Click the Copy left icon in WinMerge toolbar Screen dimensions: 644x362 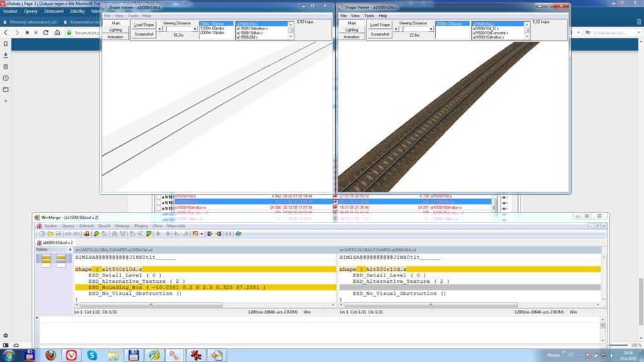pyautogui.click(x=167, y=234)
